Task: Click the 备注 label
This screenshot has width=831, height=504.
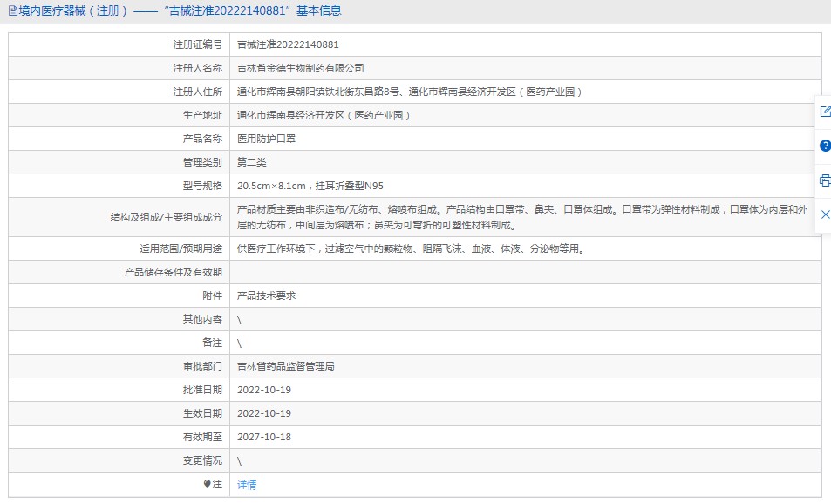Action: [213, 343]
